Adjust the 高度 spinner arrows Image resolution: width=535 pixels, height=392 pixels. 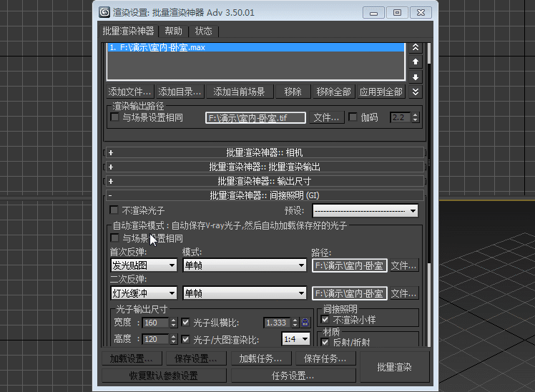coord(173,339)
